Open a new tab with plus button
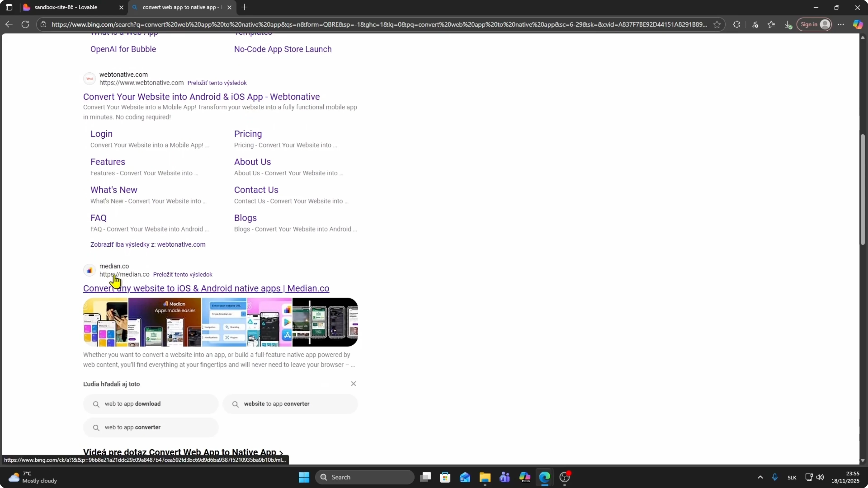 coord(245,7)
